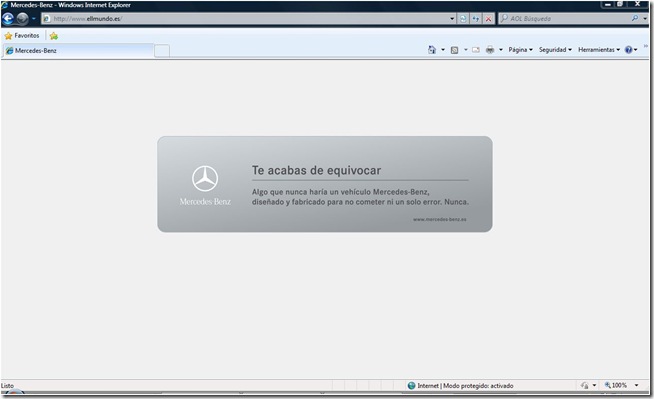Click the privacy lock icon in status bar
Screen dimensions: 654x399
point(585,386)
